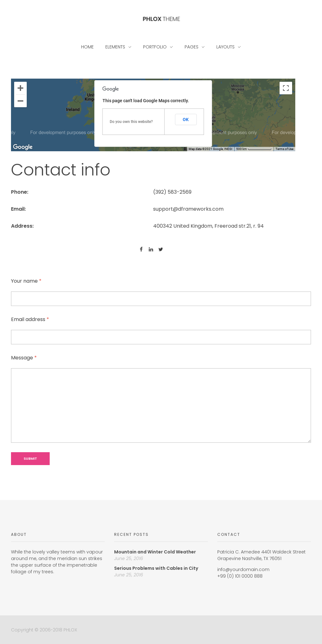
Task: Click the Google logo on the map
Action: (23, 147)
